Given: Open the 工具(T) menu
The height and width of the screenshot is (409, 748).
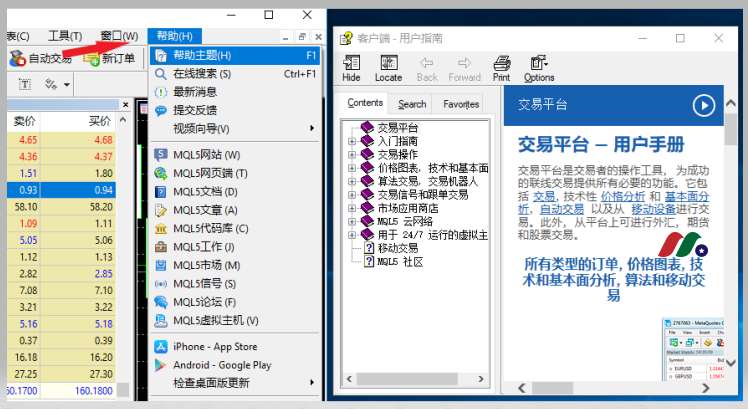Looking at the screenshot, I should tap(65, 36).
